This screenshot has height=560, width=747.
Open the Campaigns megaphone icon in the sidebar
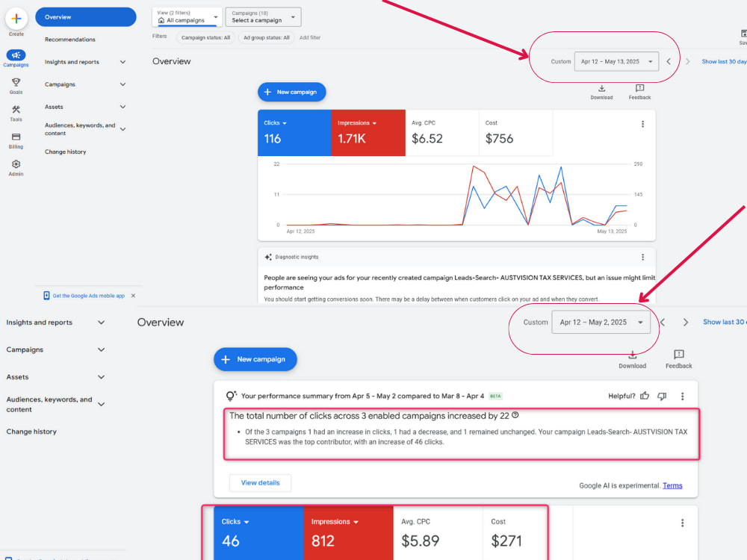16,55
